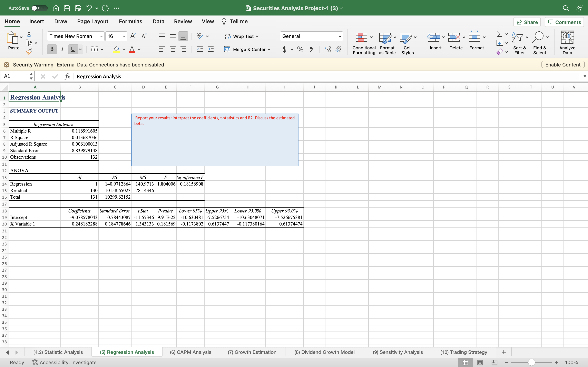Toggle Bold formatting button
The image size is (588, 367).
tap(52, 49)
